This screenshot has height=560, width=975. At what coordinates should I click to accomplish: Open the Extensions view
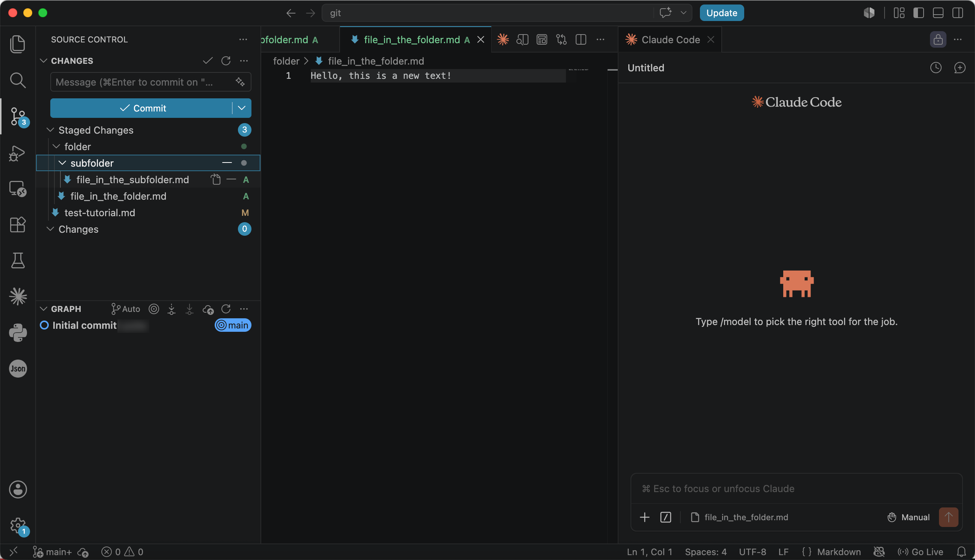(18, 224)
